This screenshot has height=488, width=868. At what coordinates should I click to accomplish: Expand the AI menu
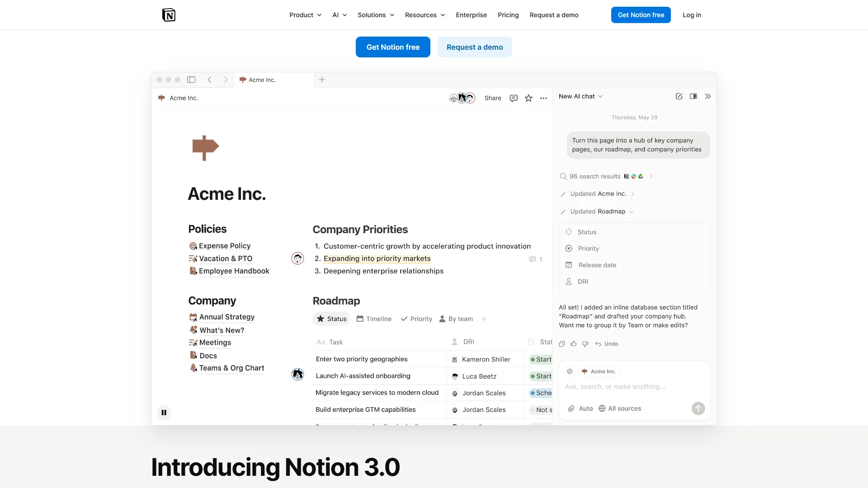coord(340,15)
